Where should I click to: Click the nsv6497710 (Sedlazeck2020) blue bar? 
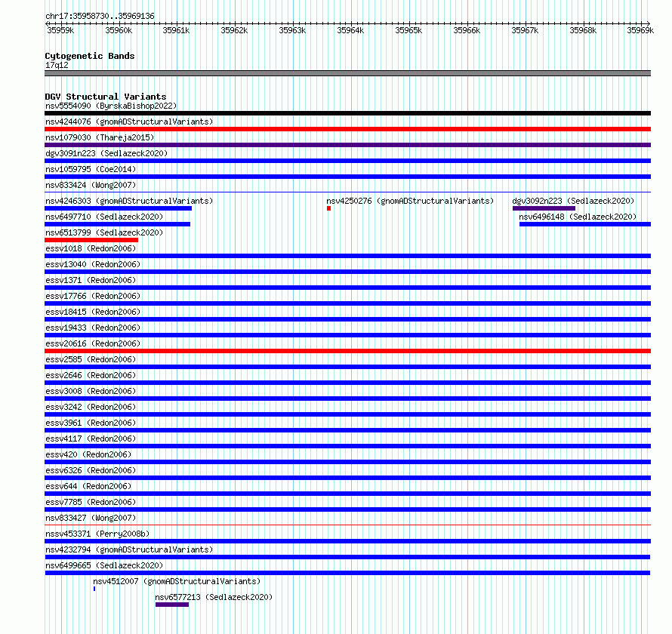click(x=118, y=224)
